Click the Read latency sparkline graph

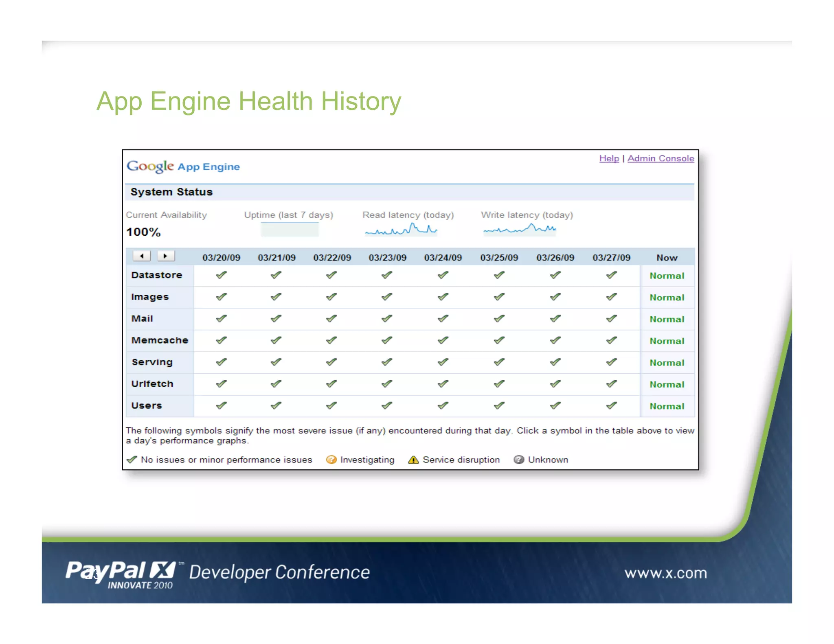pos(401,229)
